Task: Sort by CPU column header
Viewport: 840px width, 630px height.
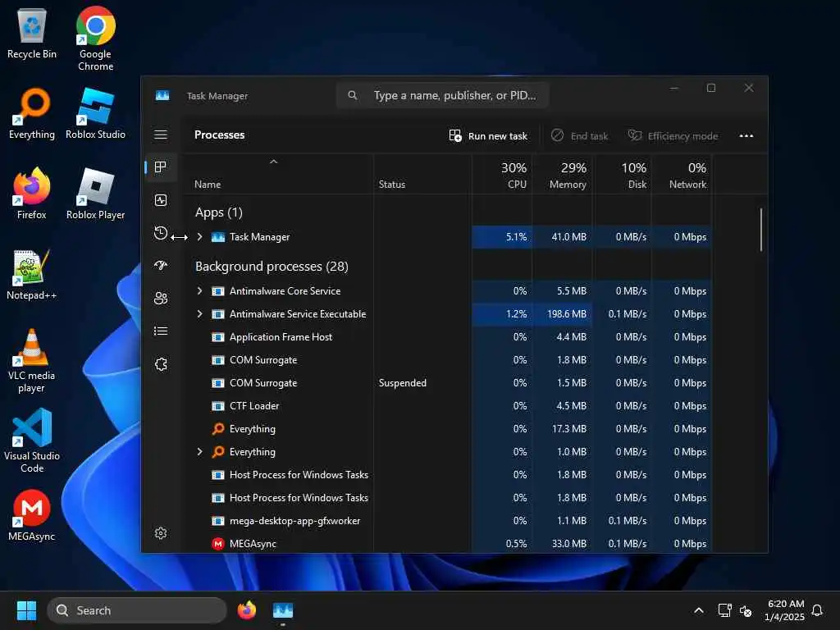Action: pyautogui.click(x=503, y=176)
